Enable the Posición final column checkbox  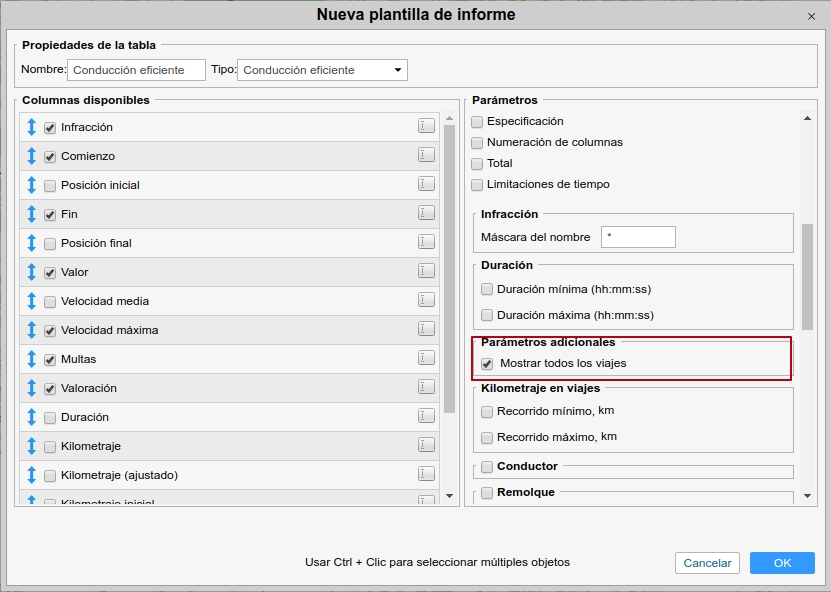49,244
